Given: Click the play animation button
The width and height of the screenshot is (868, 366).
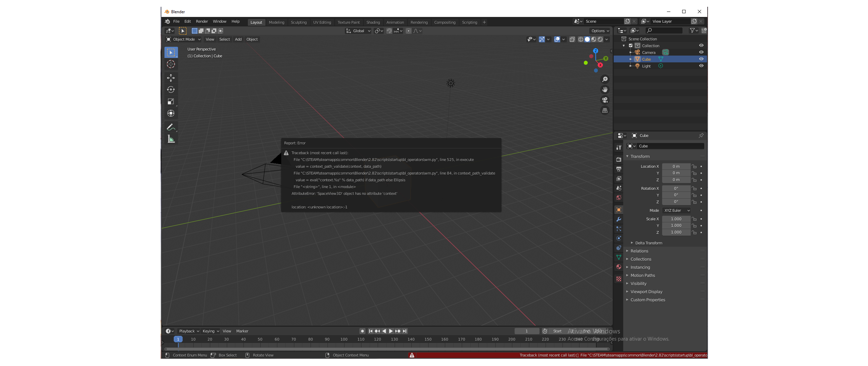Looking at the screenshot, I should coord(391,331).
